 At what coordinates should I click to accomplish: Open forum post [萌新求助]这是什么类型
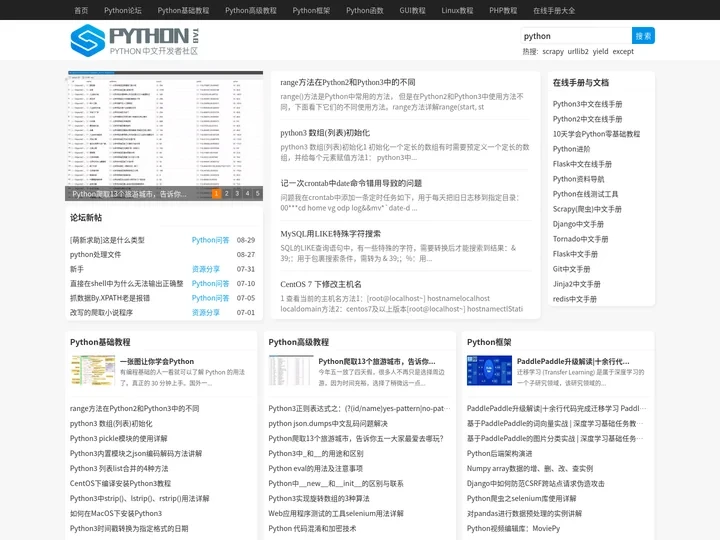107,240
